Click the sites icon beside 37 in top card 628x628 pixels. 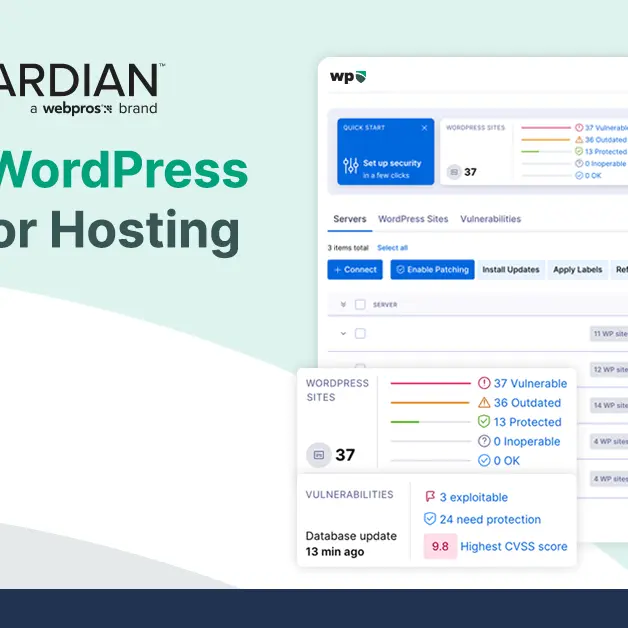[x=453, y=172]
